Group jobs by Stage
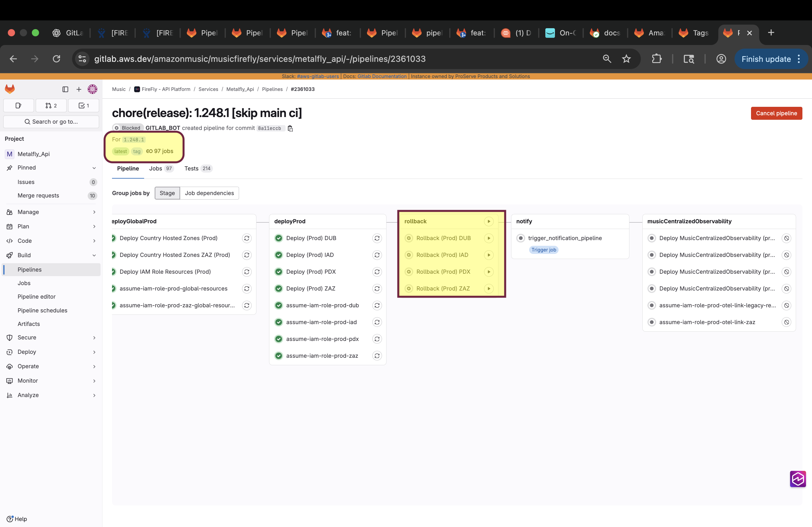812x527 pixels. click(x=167, y=193)
